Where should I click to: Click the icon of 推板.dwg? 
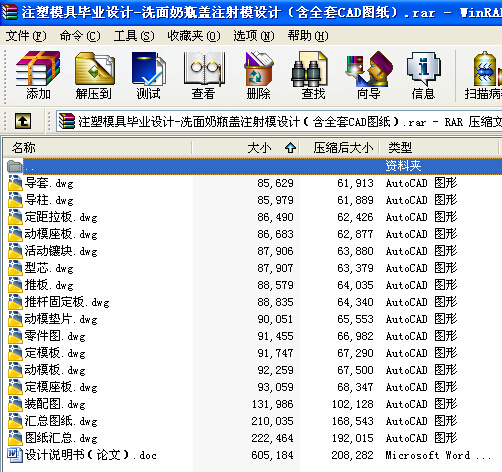pos(15,285)
